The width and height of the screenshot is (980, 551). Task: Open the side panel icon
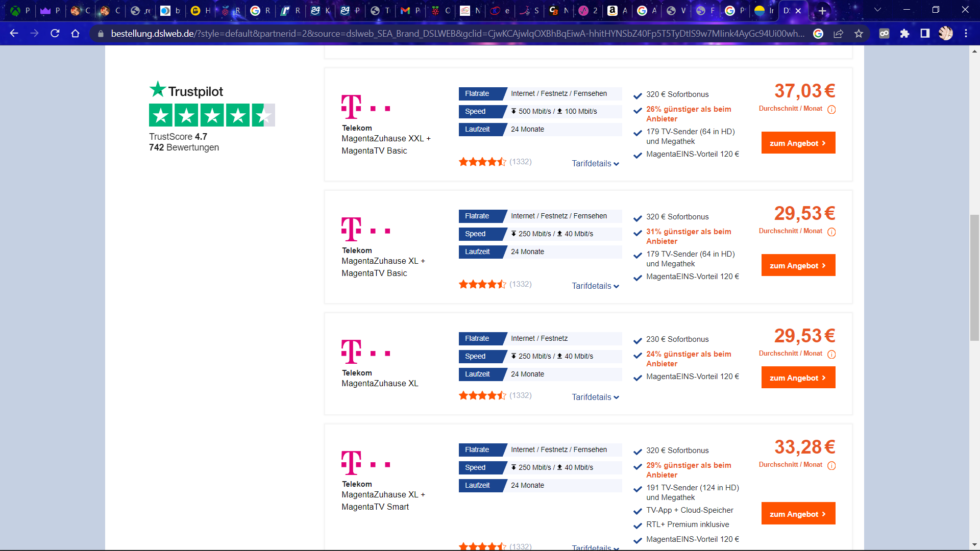coord(925,34)
